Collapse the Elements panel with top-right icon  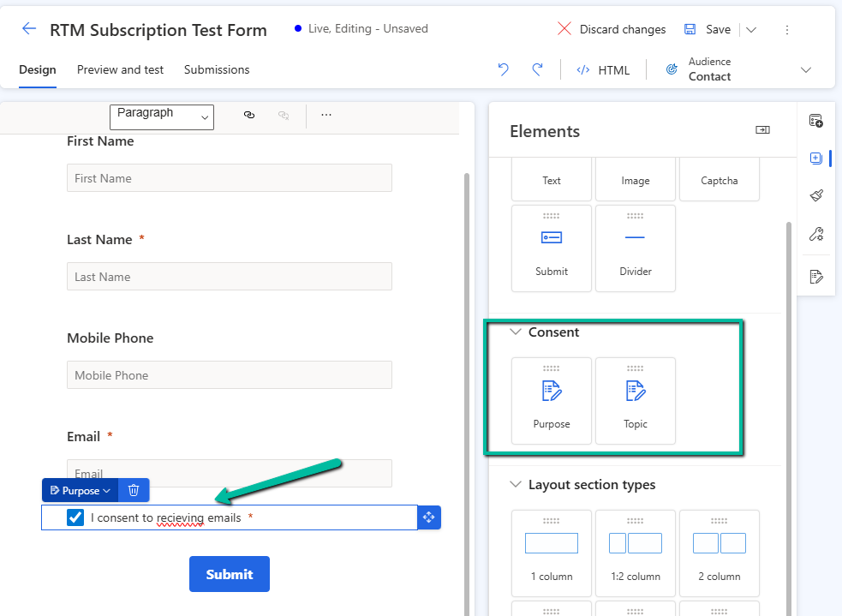pos(762,130)
